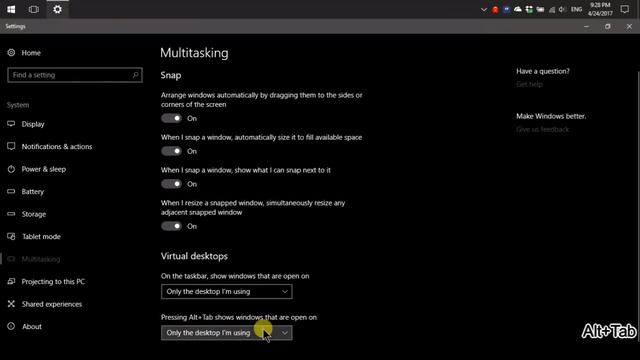This screenshot has height=360, width=640.
Task: Open Power & sleep settings
Action: tap(44, 169)
